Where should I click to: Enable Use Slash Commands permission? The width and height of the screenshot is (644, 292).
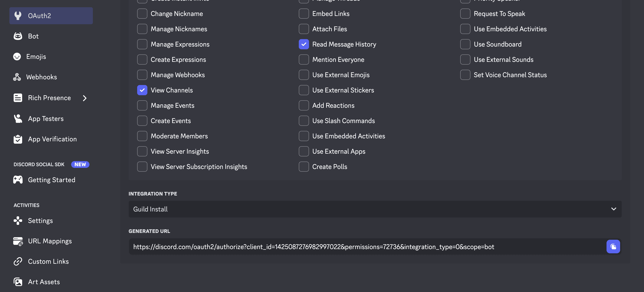[304, 120]
